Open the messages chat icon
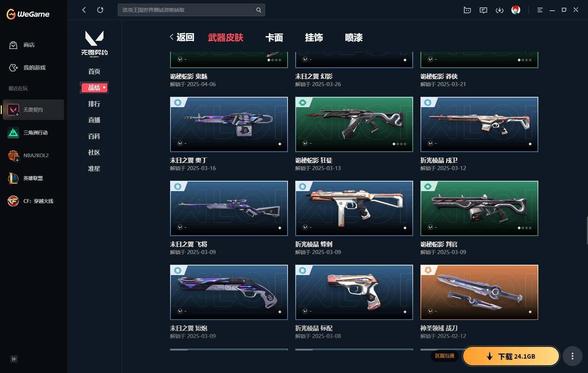 coord(483,10)
